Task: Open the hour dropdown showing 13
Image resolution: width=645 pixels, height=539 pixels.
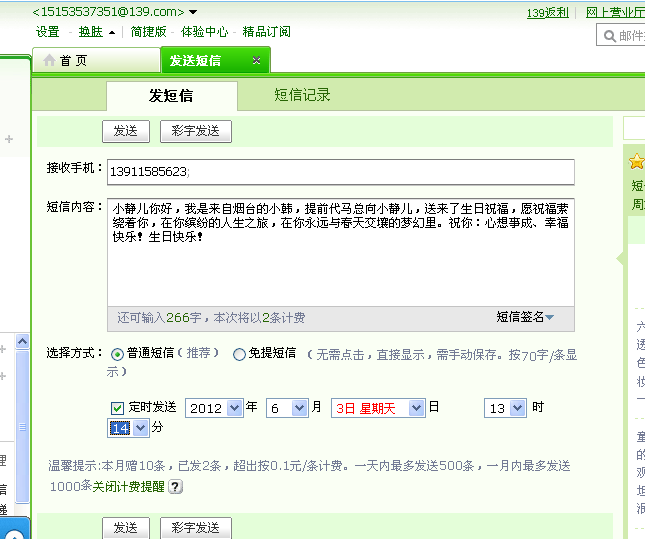Action: click(x=505, y=408)
